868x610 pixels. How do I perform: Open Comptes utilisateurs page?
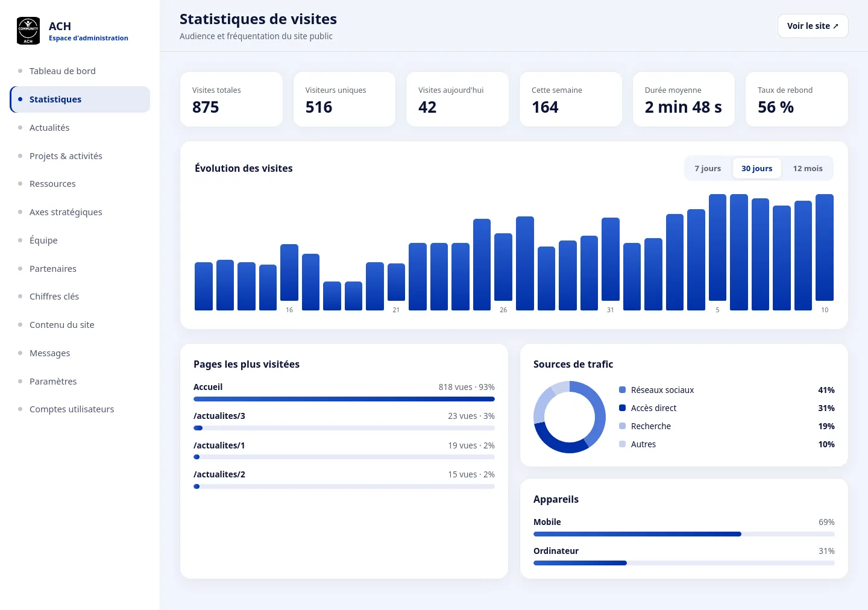tap(80, 409)
